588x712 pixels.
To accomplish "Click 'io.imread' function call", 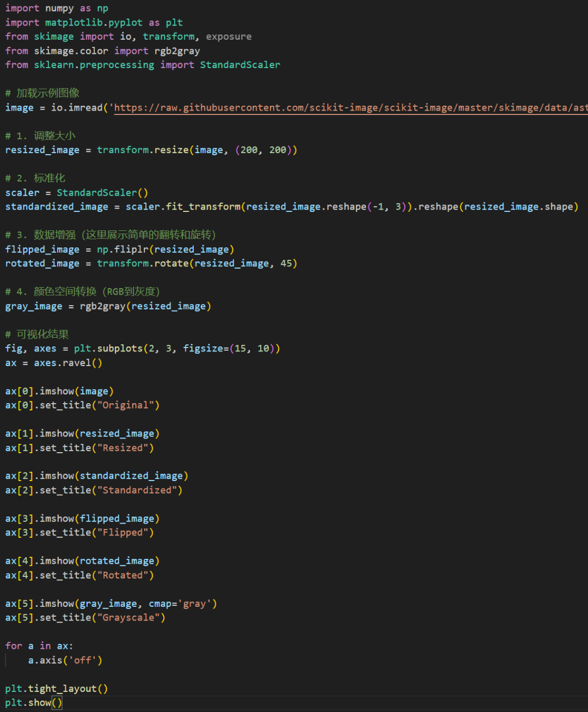I will (77, 108).
